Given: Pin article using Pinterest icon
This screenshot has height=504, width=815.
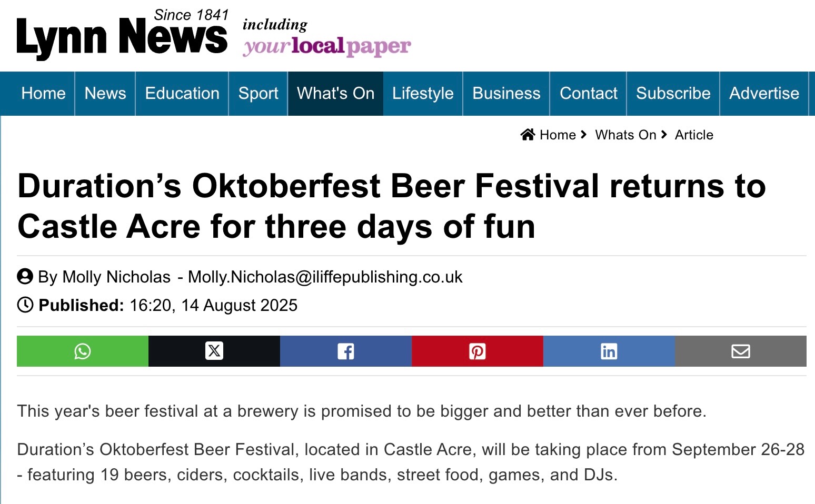Looking at the screenshot, I should [x=478, y=351].
